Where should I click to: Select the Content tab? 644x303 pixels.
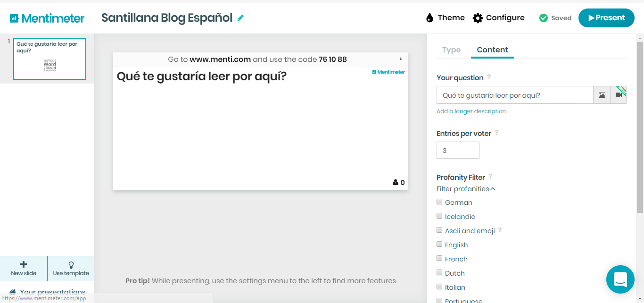pyautogui.click(x=492, y=50)
